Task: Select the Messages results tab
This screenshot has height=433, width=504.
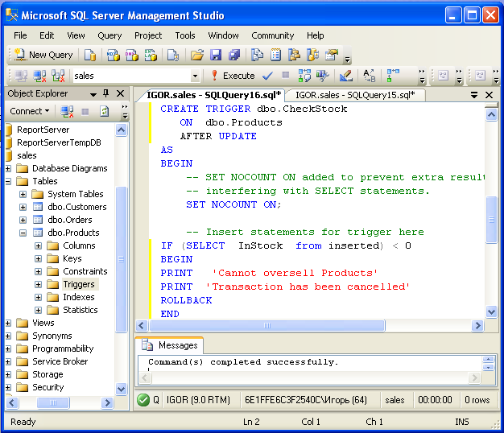Action: tap(170, 345)
